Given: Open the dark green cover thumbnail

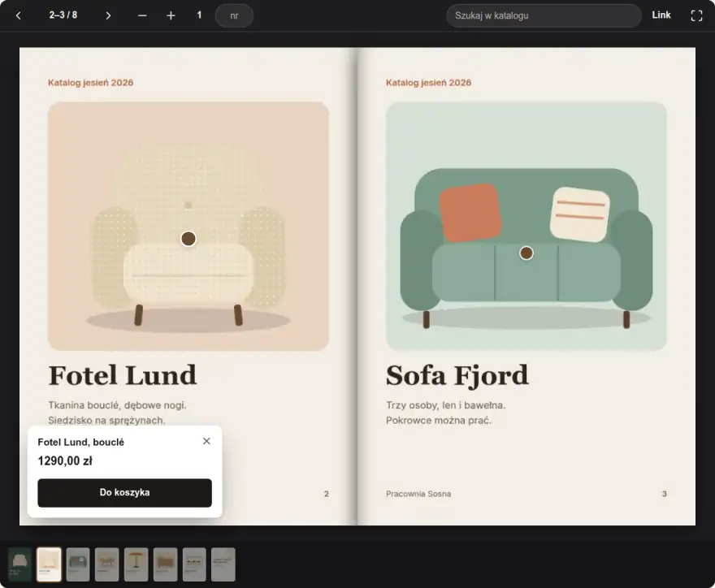Looking at the screenshot, I should point(19,564).
